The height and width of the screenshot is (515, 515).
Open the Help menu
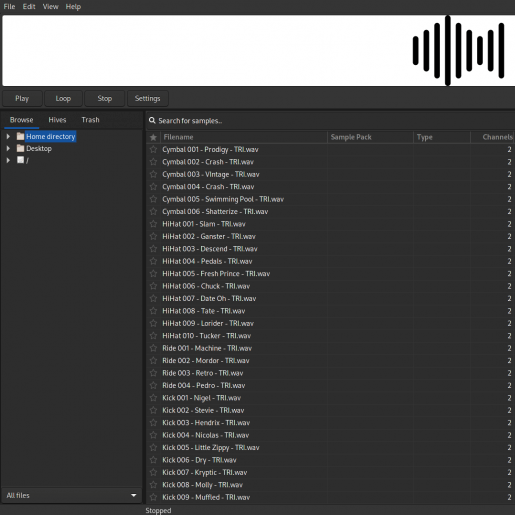click(73, 7)
